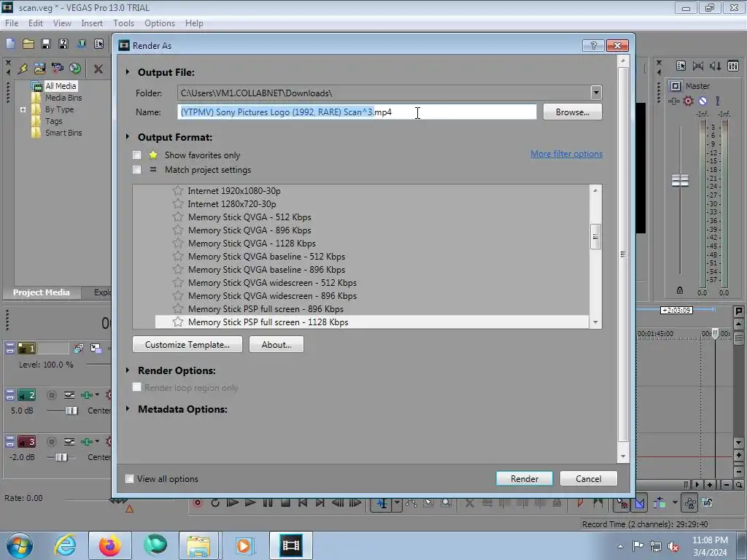
Task: Toggle Match project settings checkbox
Action: [x=136, y=169]
